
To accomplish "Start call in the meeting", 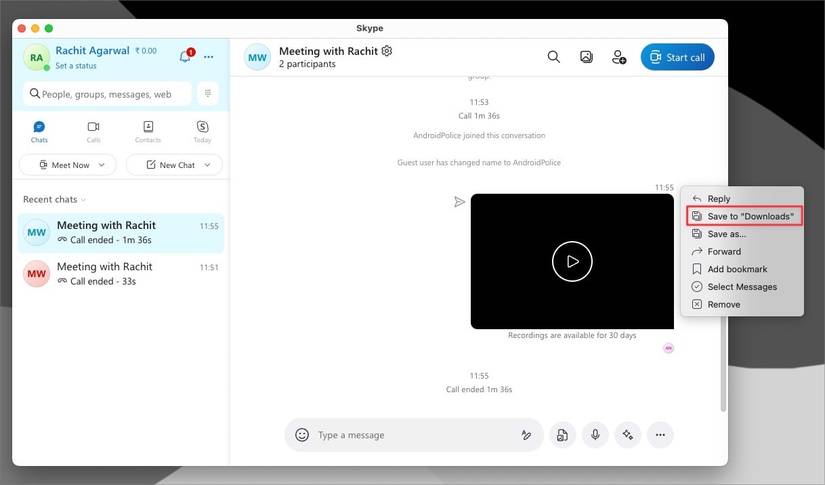I will point(677,57).
